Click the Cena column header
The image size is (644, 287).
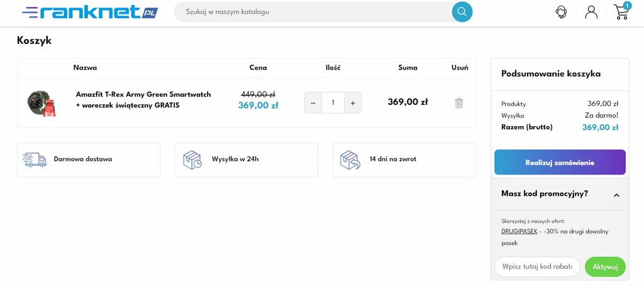tap(258, 68)
